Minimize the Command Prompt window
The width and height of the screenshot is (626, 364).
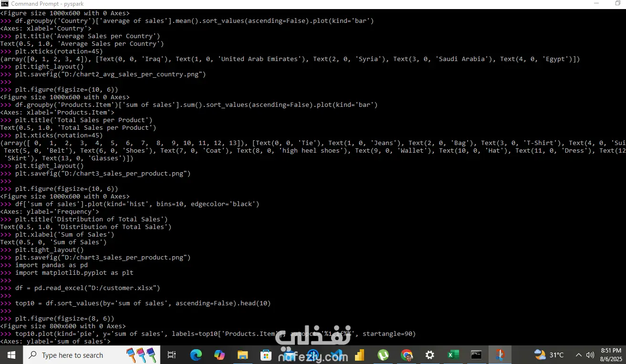tap(596, 4)
